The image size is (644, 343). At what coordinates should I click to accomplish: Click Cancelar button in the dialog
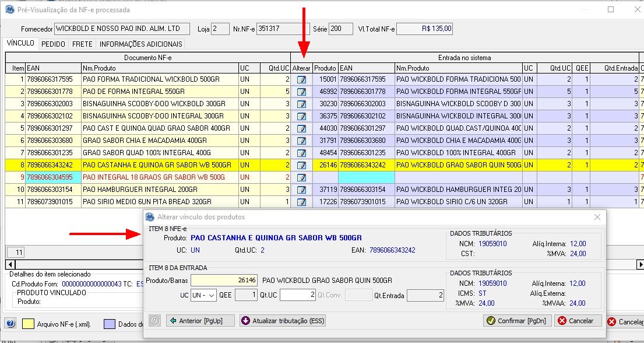click(578, 321)
